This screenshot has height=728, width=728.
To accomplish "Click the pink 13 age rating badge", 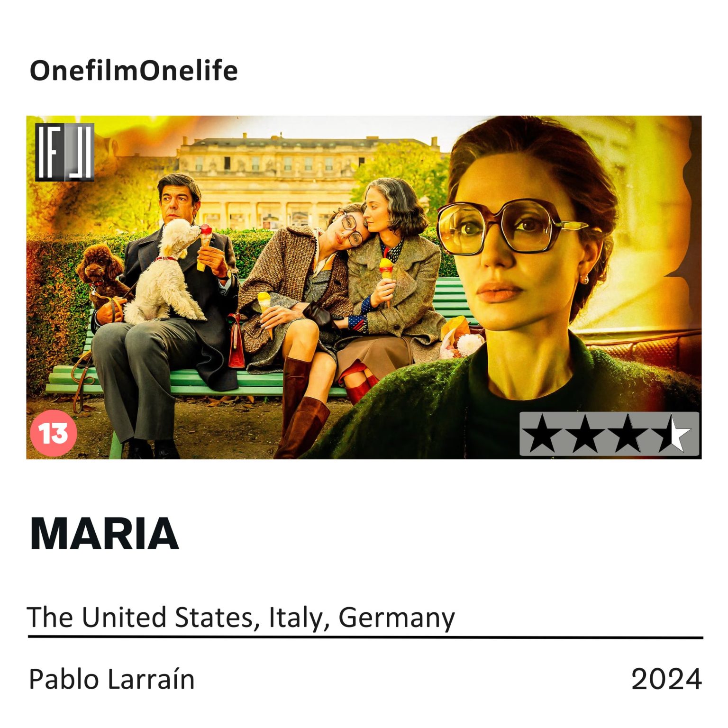I will point(53,433).
